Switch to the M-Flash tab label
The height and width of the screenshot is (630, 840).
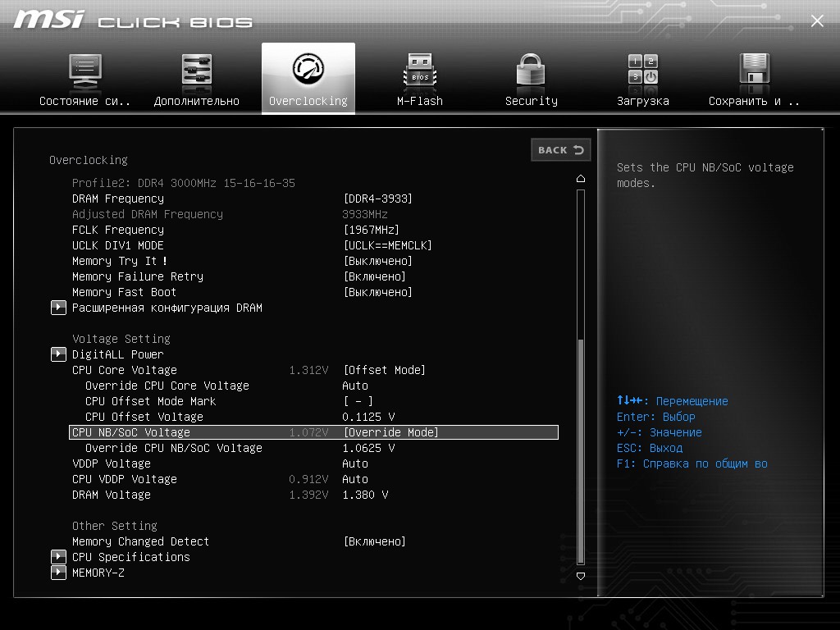click(420, 101)
